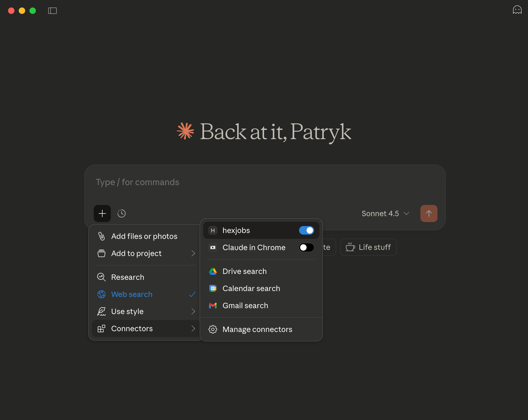Viewport: 528px width, 420px height.
Task: Click the send message arrow button
Action: coord(429,213)
